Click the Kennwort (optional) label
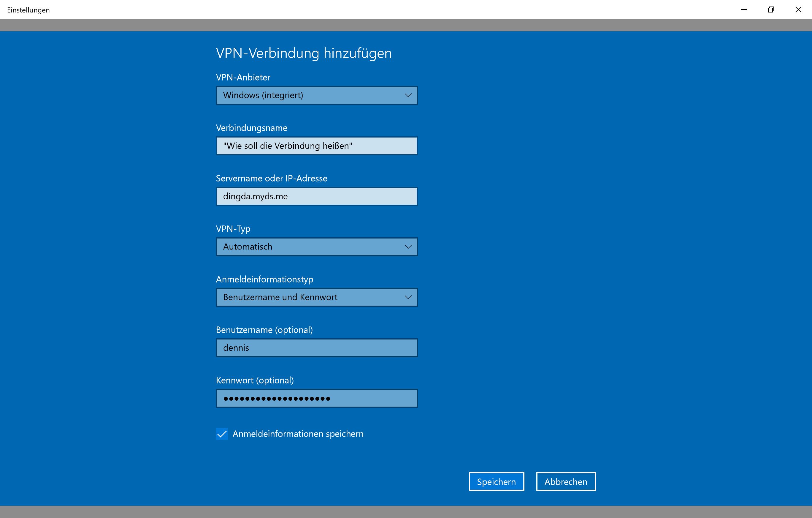 [x=255, y=380]
